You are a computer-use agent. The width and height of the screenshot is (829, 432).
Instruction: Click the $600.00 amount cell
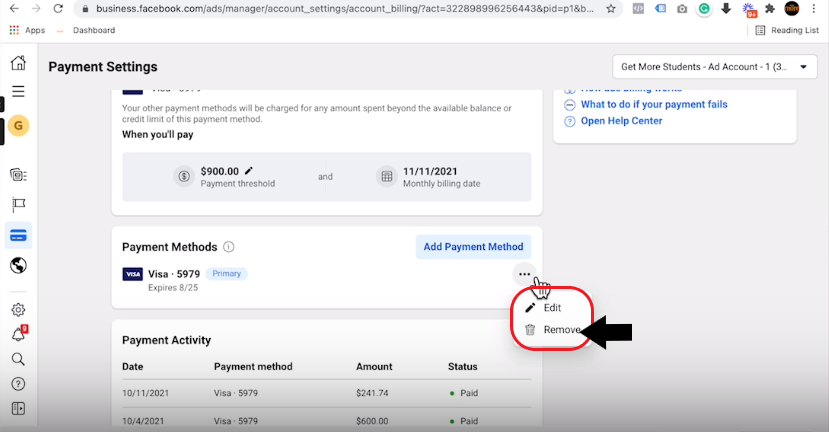(372, 421)
